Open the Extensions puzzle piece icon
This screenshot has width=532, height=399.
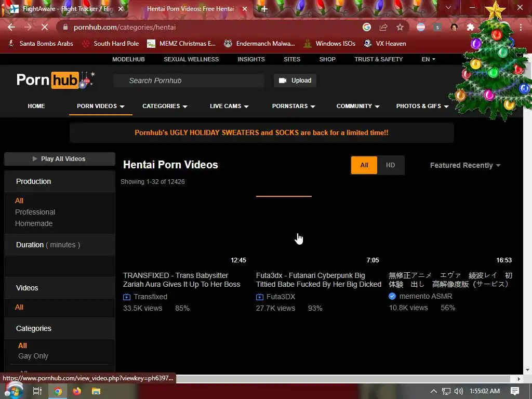471,27
